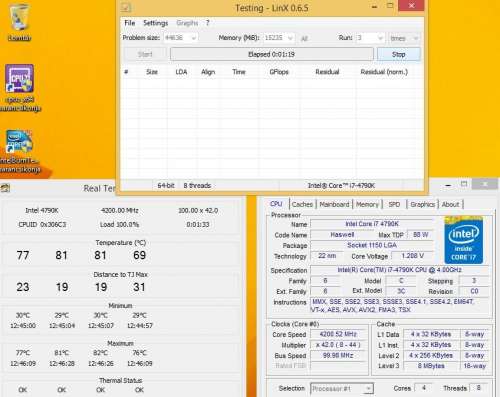
Task: Expand the Memory (MiB) dropdown
Action: [290, 38]
